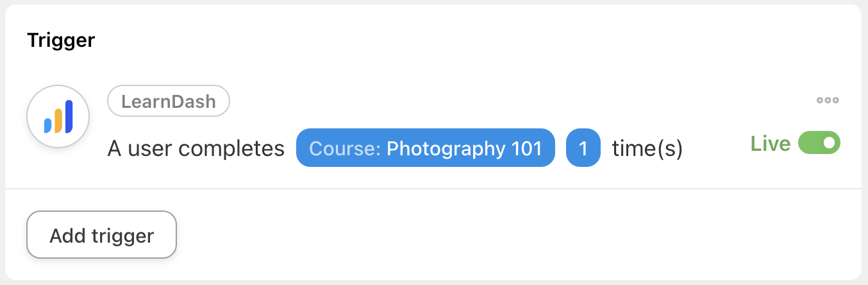868x285 pixels.
Task: Click the "A user completes" sentence text
Action: coord(196,149)
